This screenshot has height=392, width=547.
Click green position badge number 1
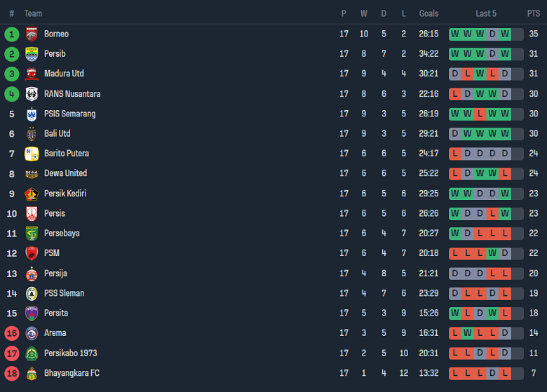[12, 34]
